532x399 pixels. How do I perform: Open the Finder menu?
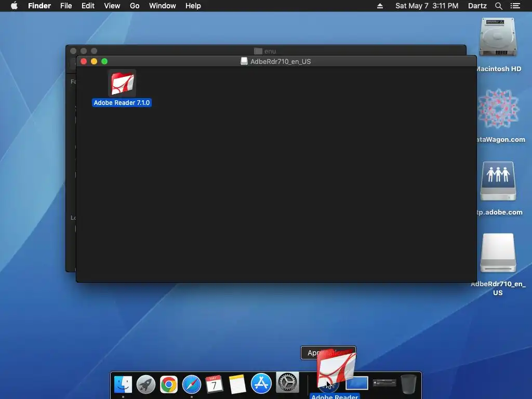39,6
